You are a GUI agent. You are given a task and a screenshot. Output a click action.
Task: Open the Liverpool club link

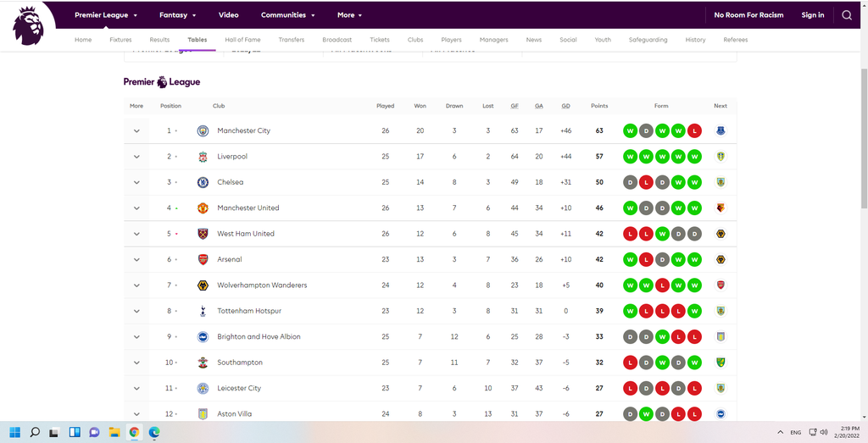232,157
